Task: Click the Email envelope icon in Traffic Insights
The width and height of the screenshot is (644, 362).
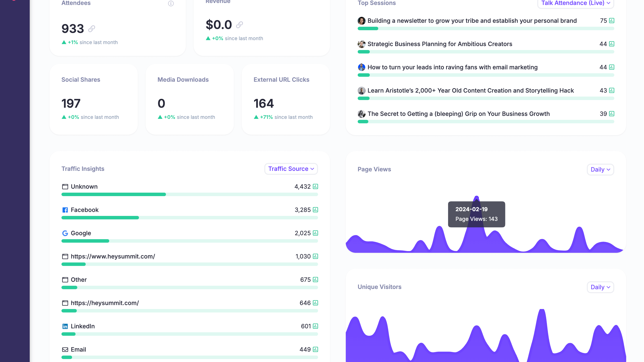Action: tap(65, 349)
